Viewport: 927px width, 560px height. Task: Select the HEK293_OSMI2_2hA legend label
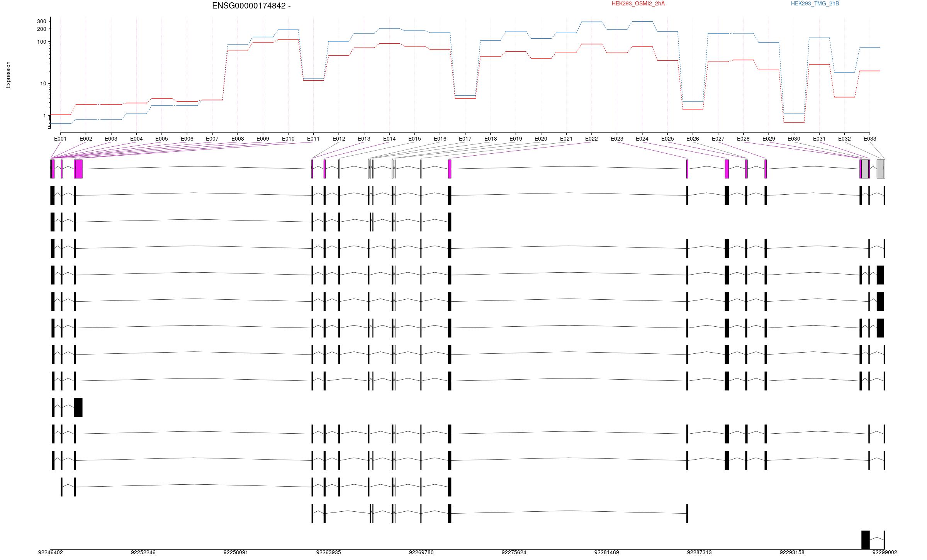pyautogui.click(x=638, y=3)
